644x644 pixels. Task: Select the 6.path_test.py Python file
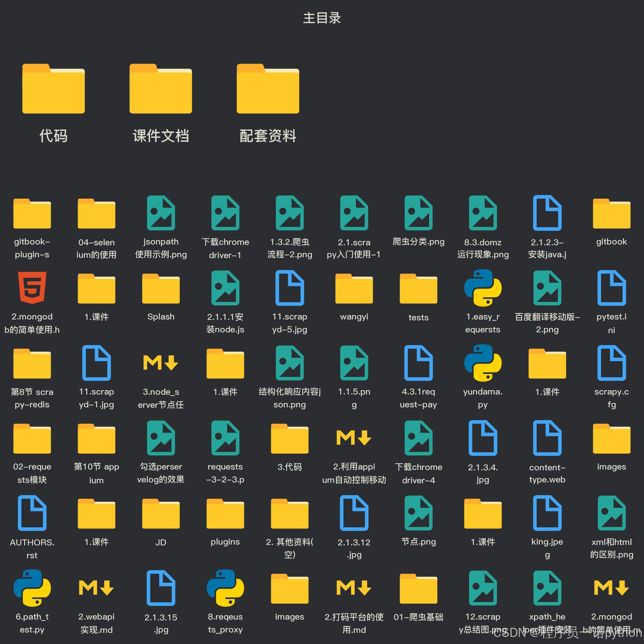point(32,588)
